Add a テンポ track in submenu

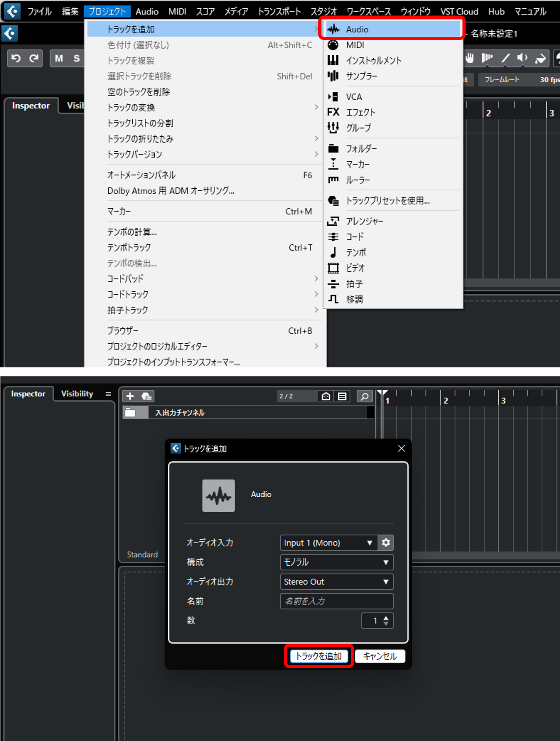392,252
